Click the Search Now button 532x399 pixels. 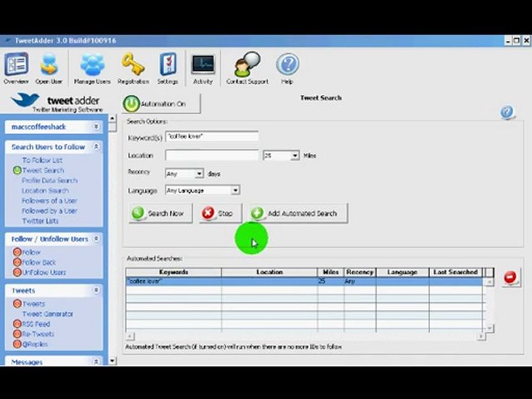161,213
